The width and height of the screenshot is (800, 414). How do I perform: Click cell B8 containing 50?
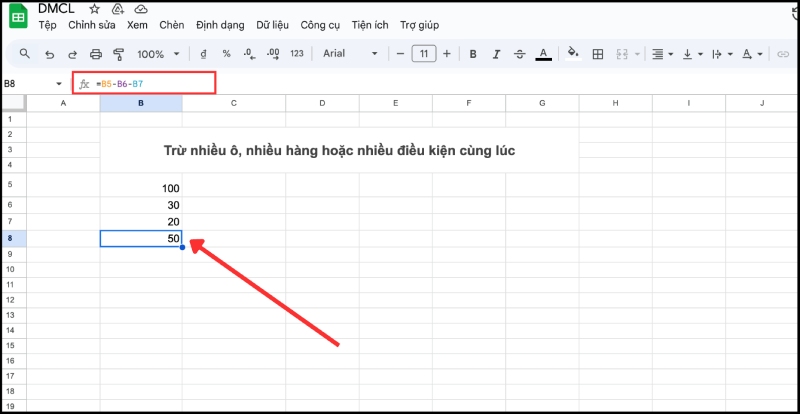(141, 238)
